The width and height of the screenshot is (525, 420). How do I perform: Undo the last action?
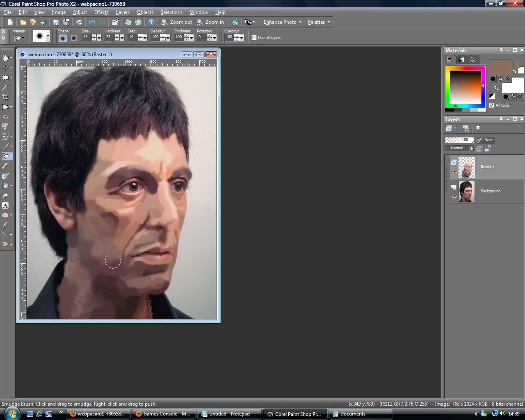(x=92, y=22)
